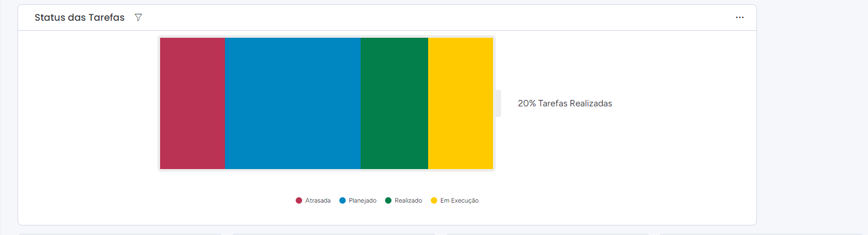Click the blue Planejado legend dot
868x235 pixels.
tap(343, 200)
